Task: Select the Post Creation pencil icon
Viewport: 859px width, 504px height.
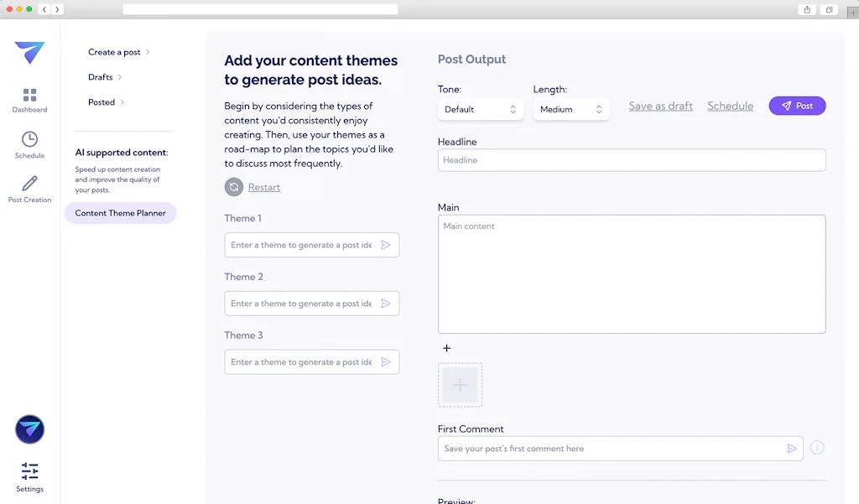Action: [29, 186]
